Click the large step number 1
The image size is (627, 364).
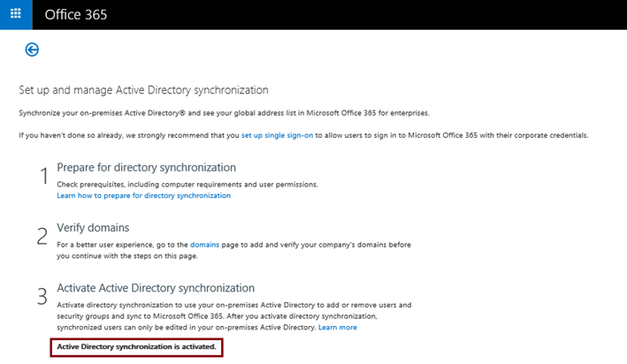[44, 176]
